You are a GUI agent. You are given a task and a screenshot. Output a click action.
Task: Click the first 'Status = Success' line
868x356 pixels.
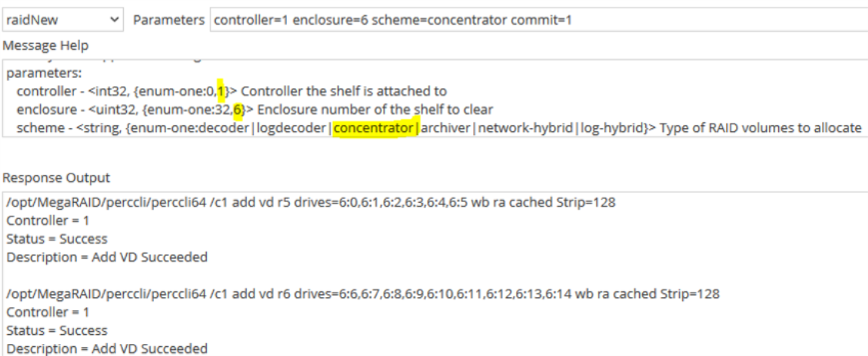(57, 238)
